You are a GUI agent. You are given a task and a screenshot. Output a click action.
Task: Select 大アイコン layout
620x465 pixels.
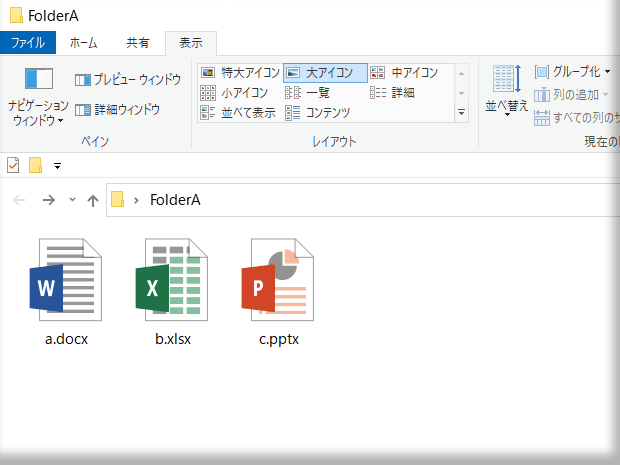325,73
